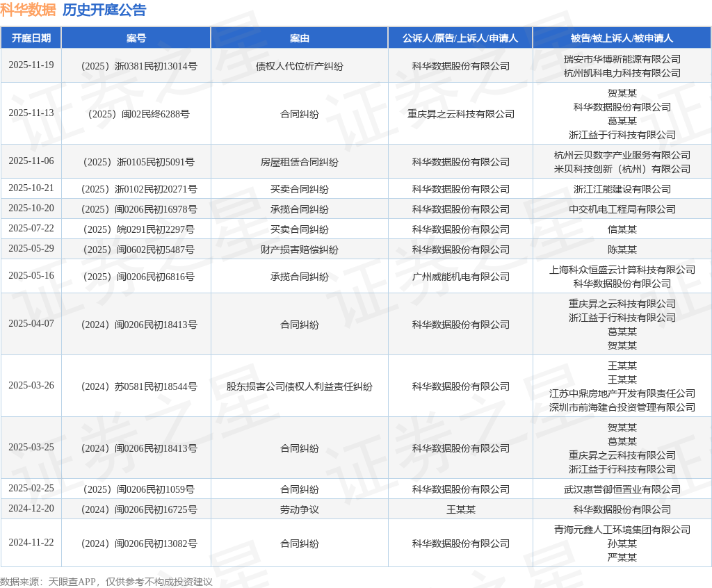Select the date 2025-10-20
The width and height of the screenshot is (712, 588).
[31, 208]
